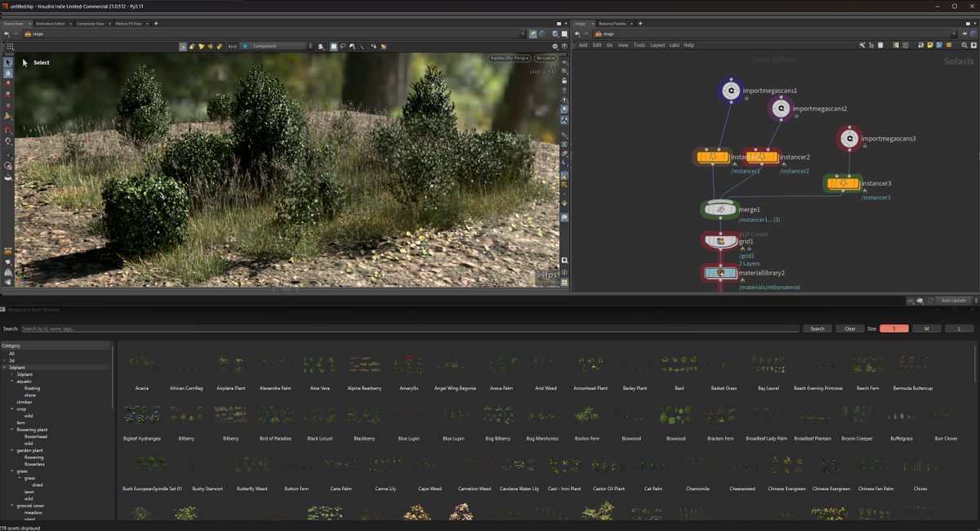This screenshot has height=531, width=980.
Task: Select the Boxwood asset next to Boston Fern
Action: pos(631,414)
